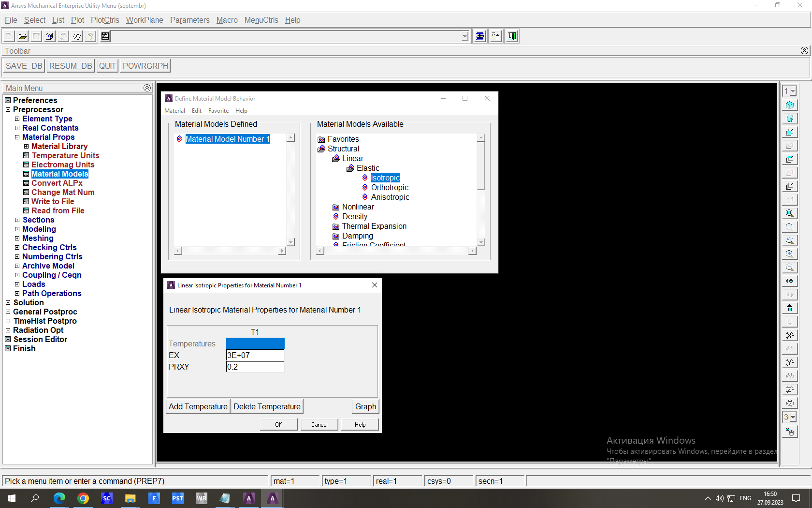Open the command input history dropdown arrow

465,36
